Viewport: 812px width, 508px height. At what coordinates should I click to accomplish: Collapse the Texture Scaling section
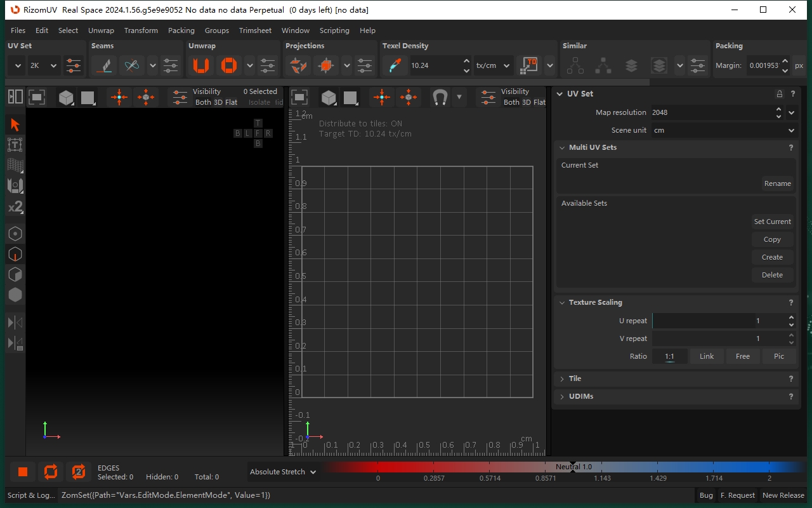562,302
